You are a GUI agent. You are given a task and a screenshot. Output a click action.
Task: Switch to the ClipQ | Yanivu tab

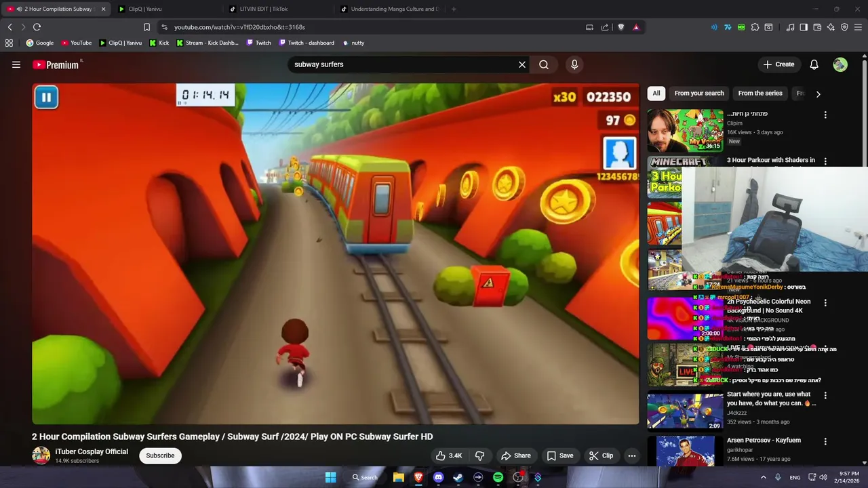coord(167,9)
